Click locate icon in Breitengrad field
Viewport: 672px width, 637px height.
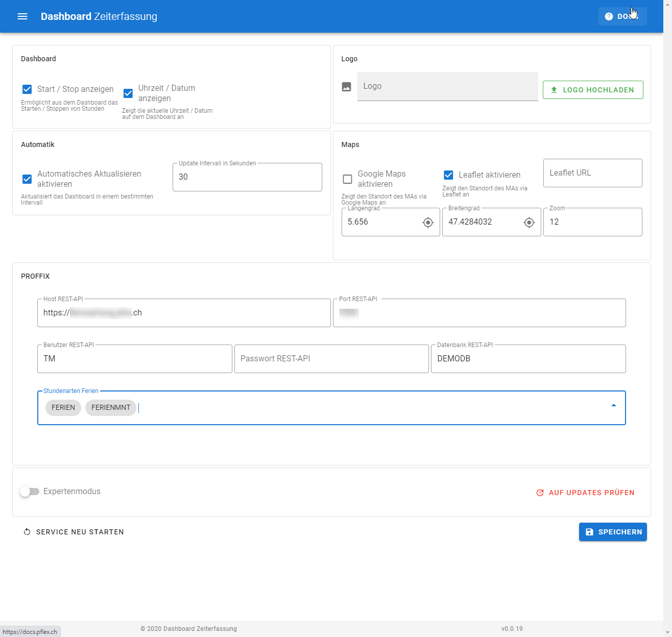pyautogui.click(x=529, y=223)
